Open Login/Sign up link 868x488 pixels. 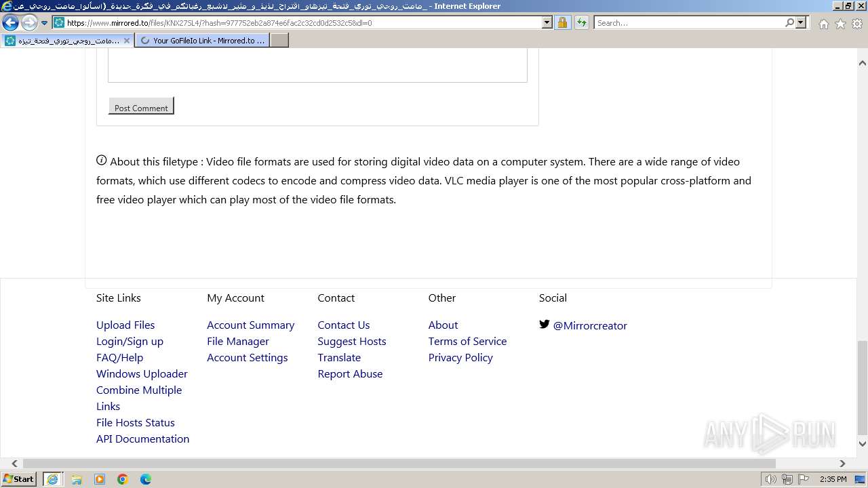pos(130,342)
